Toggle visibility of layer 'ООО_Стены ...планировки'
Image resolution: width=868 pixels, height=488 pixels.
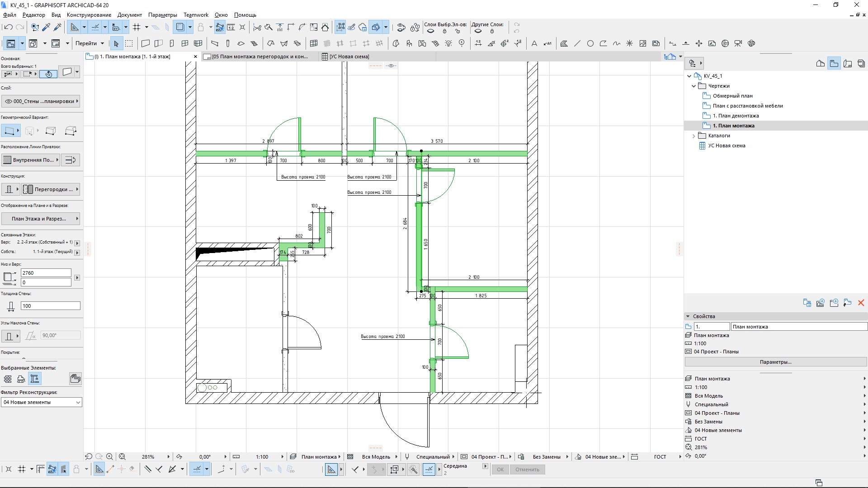pos(9,101)
